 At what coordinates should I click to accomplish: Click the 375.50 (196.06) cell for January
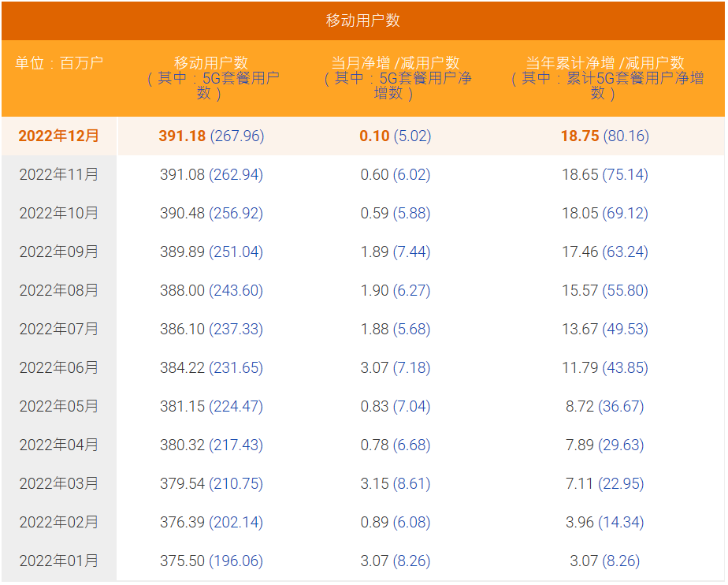click(x=211, y=561)
